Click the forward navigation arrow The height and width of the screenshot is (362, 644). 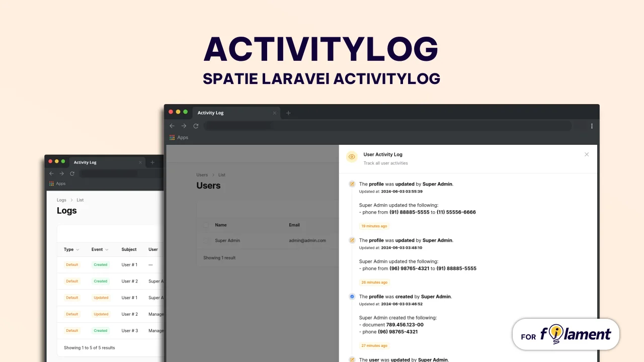(184, 126)
